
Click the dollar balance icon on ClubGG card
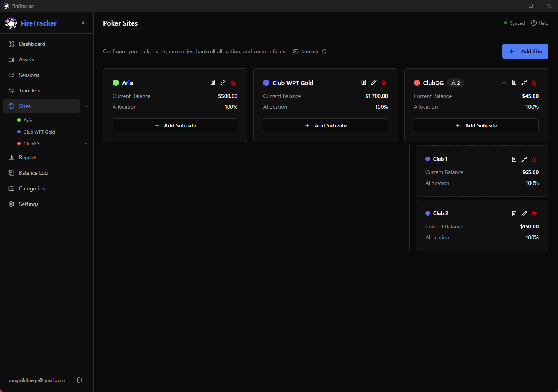(514, 82)
